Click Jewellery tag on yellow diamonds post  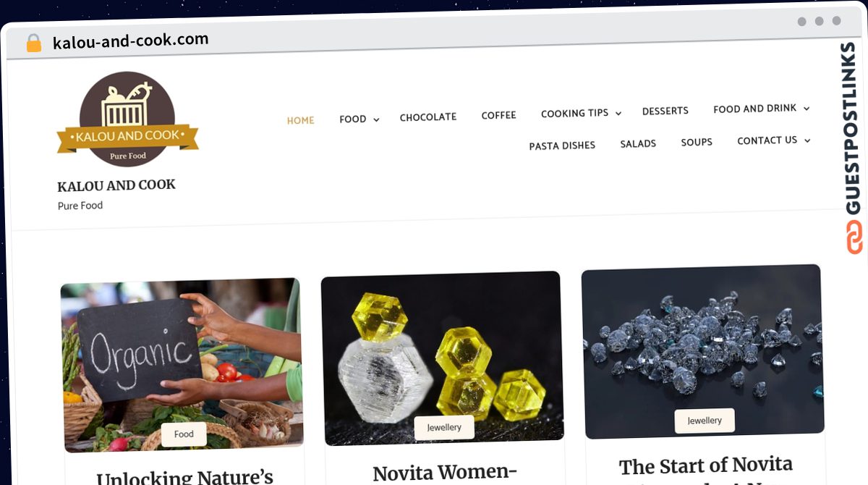pyautogui.click(x=444, y=427)
